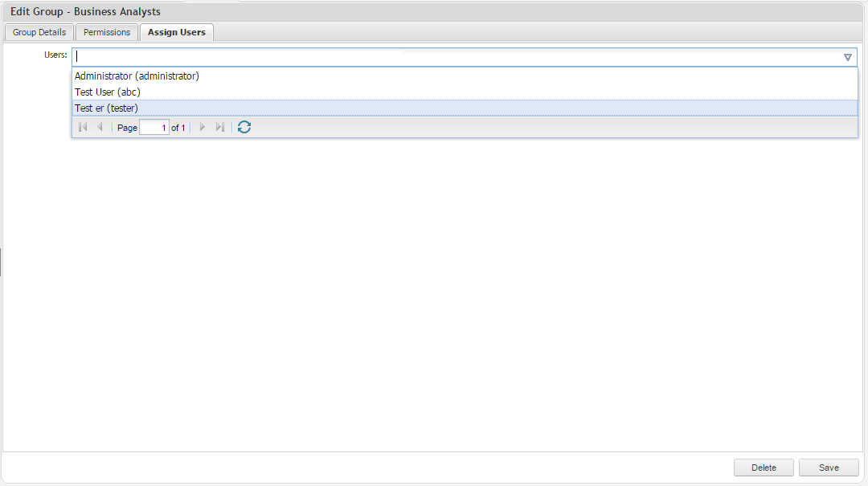Collapse the Users dropdown via trigger arrow
868x486 pixels.
(847, 57)
